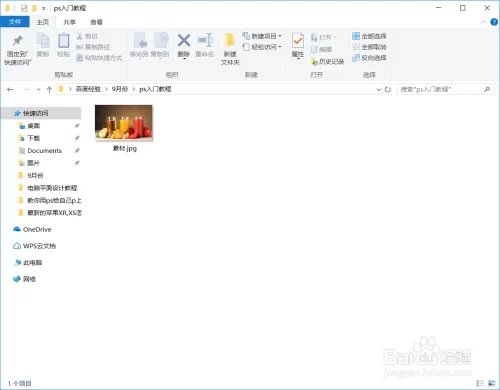
Task: Go forward with the right arrow
Action: click(27, 89)
